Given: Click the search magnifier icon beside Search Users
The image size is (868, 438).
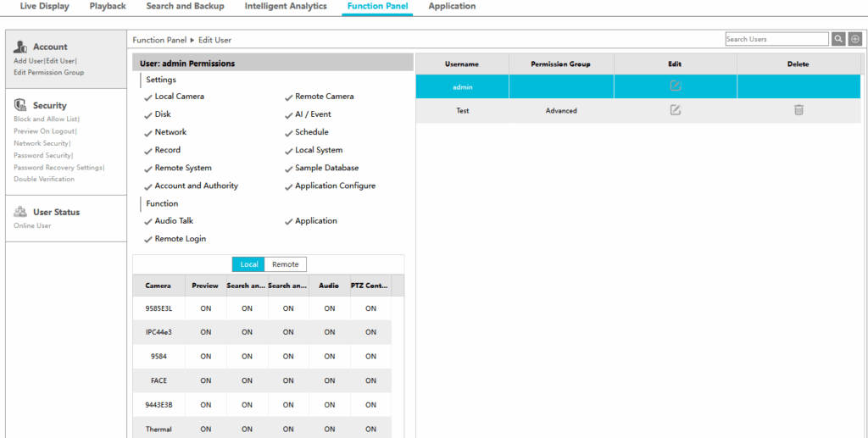Looking at the screenshot, I should click(838, 39).
